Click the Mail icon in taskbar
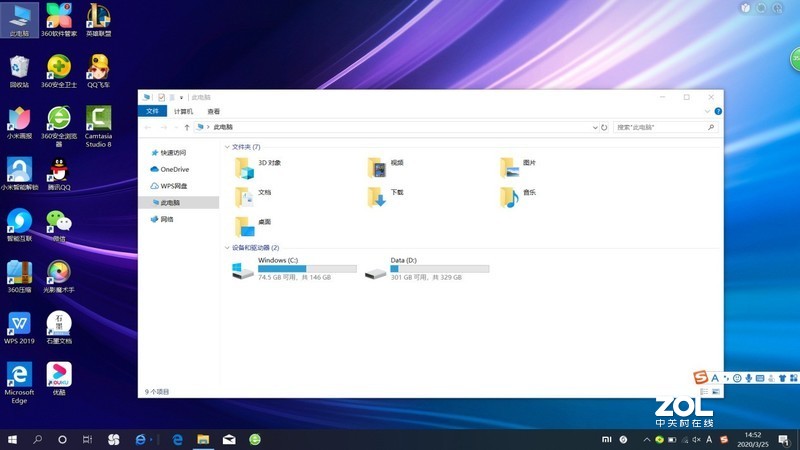This screenshot has width=800, height=450. click(x=229, y=439)
